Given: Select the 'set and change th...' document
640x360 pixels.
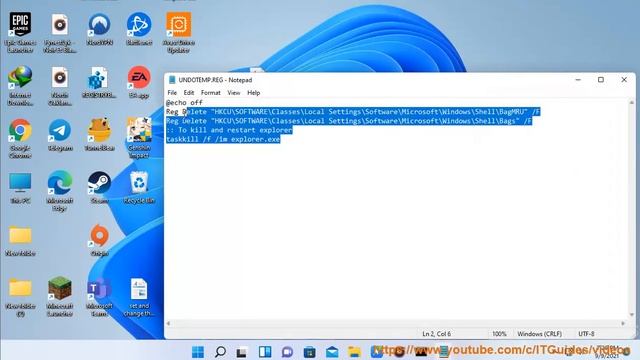Looking at the screenshot, I should point(139,297).
